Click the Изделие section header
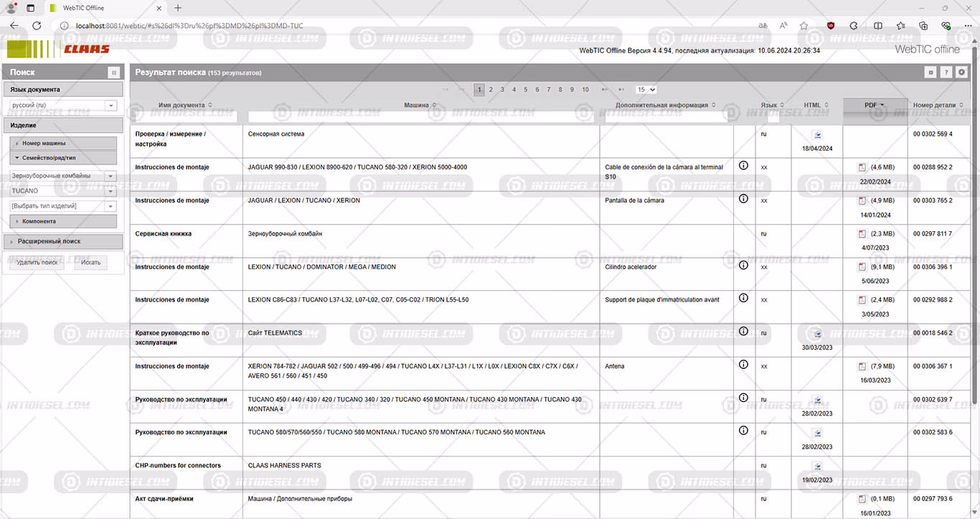This screenshot has width=980, height=519. [63, 125]
